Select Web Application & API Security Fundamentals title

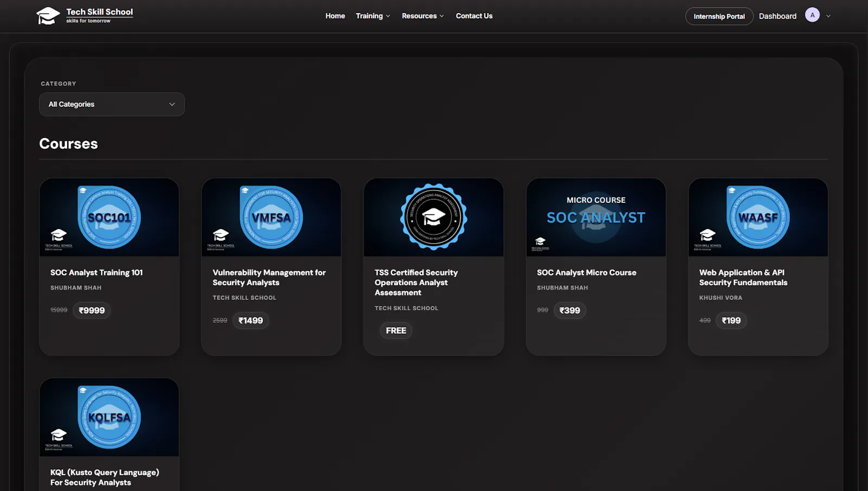tap(743, 277)
